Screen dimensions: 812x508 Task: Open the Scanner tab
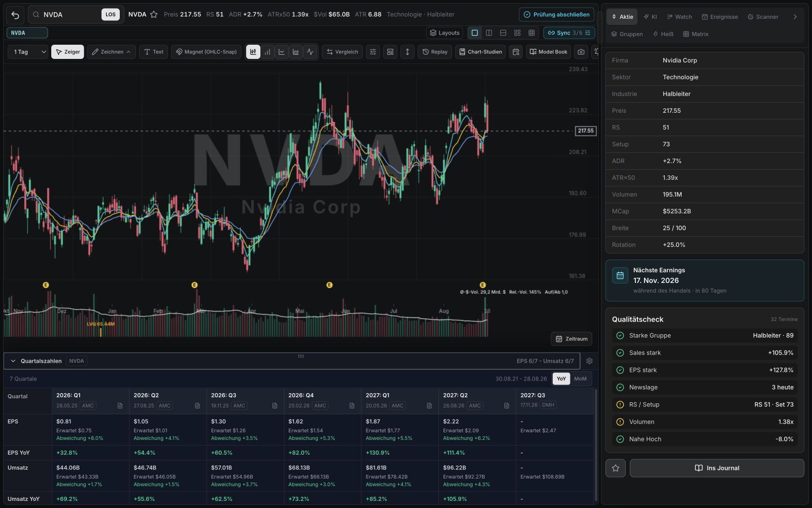click(x=763, y=17)
